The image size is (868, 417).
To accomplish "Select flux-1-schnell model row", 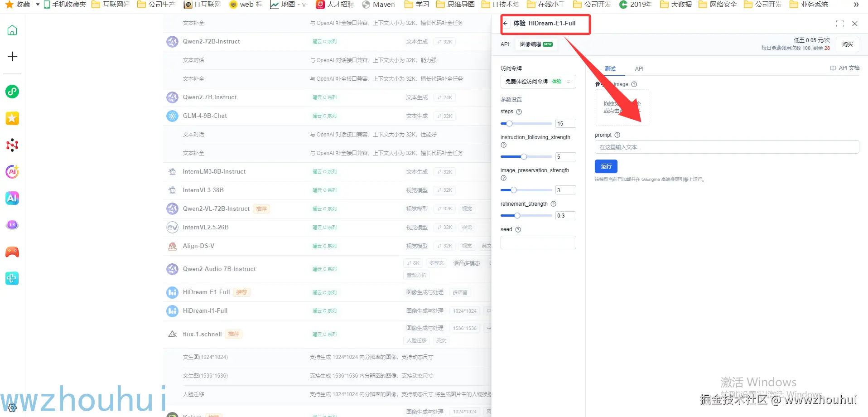I will pyautogui.click(x=327, y=335).
